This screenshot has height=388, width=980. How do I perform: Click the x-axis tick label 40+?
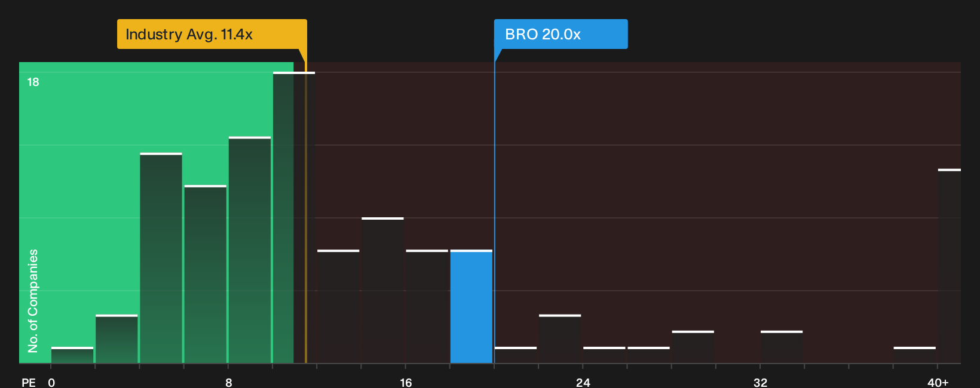(938, 383)
